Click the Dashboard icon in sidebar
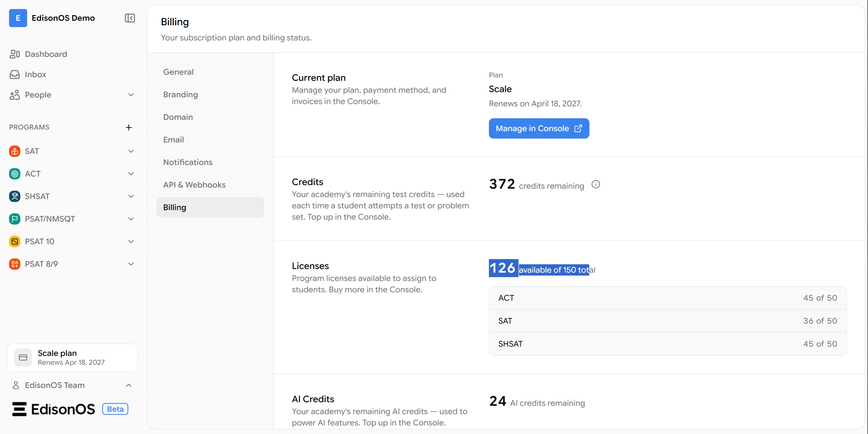 click(x=14, y=54)
